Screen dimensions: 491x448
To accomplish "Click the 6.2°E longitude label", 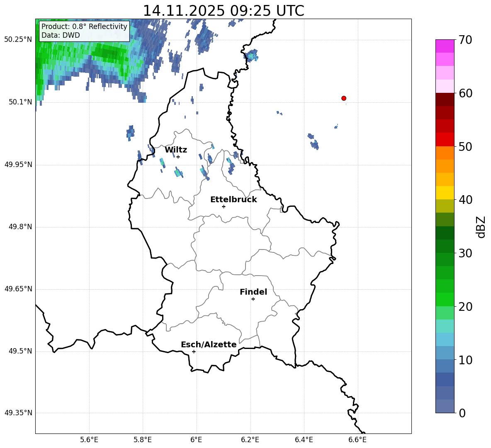I will coord(250,440).
